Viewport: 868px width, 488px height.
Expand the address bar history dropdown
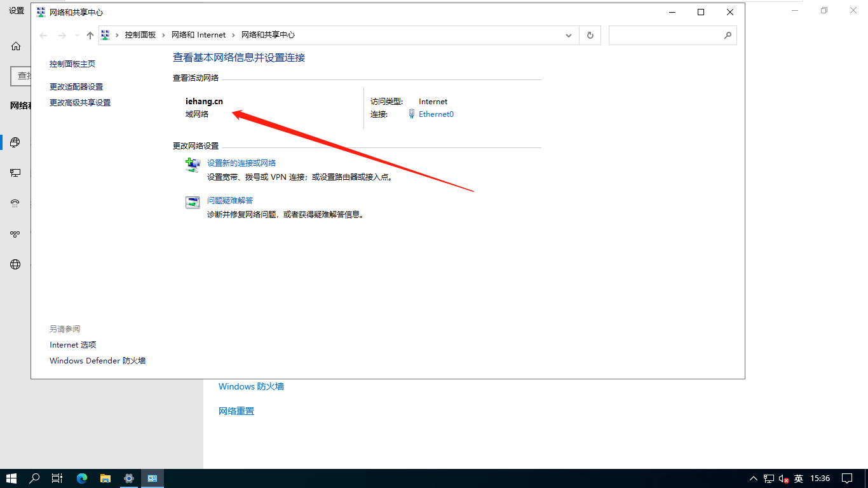(x=569, y=36)
